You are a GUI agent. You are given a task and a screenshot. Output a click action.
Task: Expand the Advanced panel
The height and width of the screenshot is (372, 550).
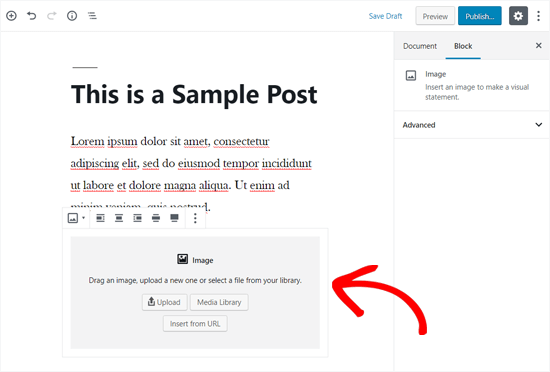(x=472, y=125)
